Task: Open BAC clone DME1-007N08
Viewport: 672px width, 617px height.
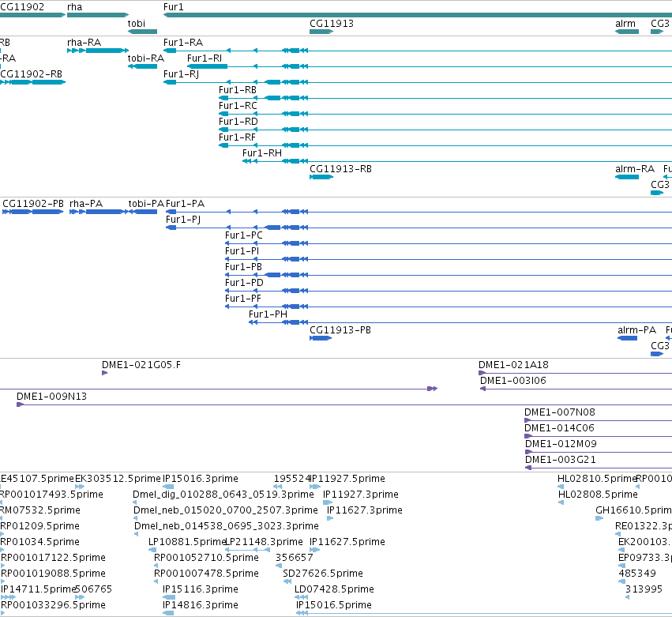Action: [x=560, y=413]
